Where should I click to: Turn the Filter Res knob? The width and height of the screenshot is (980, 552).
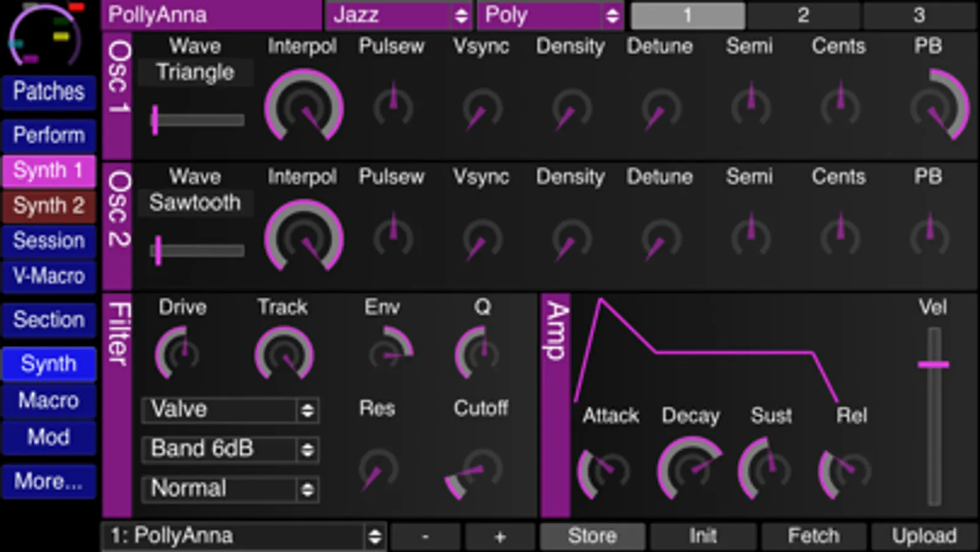(379, 471)
